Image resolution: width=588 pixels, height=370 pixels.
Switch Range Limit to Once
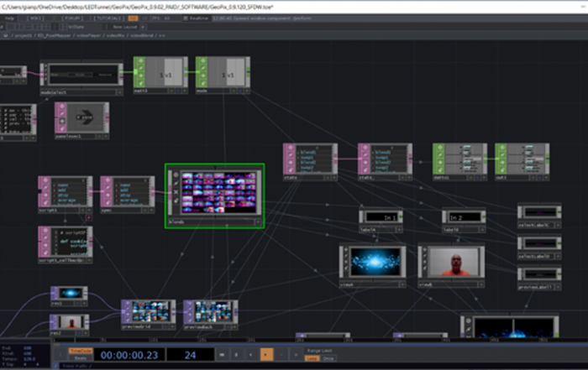328,358
